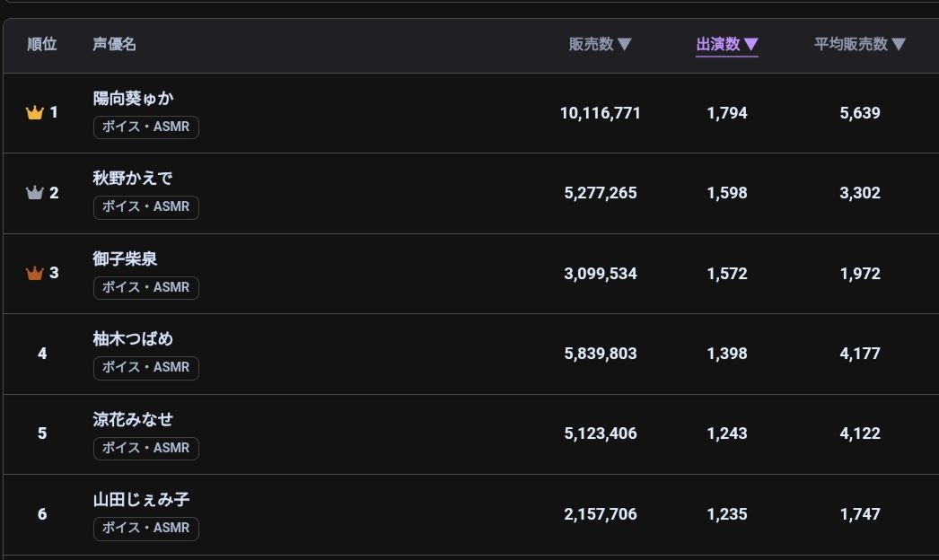Image resolution: width=939 pixels, height=560 pixels.
Task: Click ボイス・ASMR tag under 涼花みなせ
Action: 146,448
